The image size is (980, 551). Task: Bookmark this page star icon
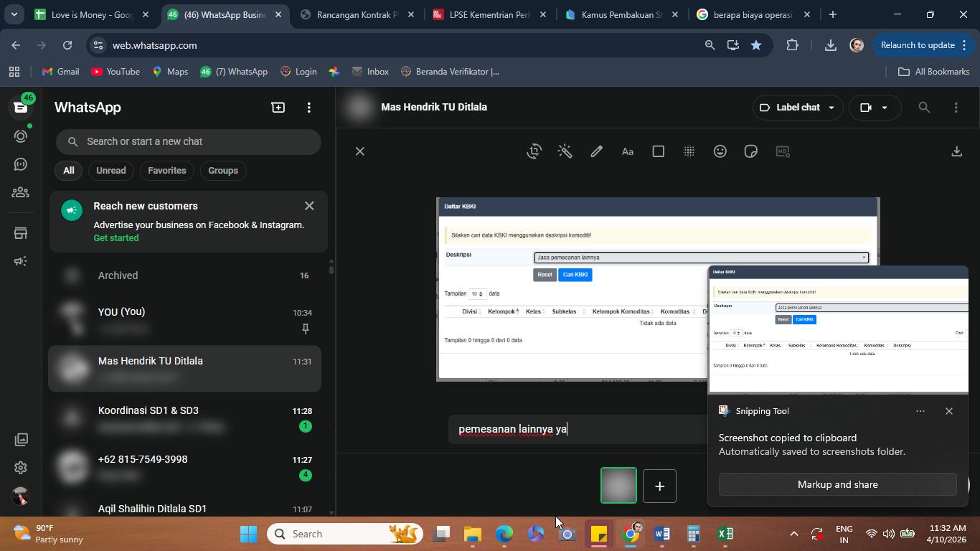coord(756,45)
